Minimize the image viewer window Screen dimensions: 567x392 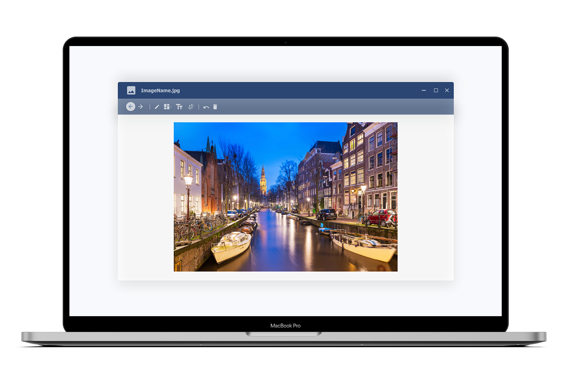coord(424,90)
